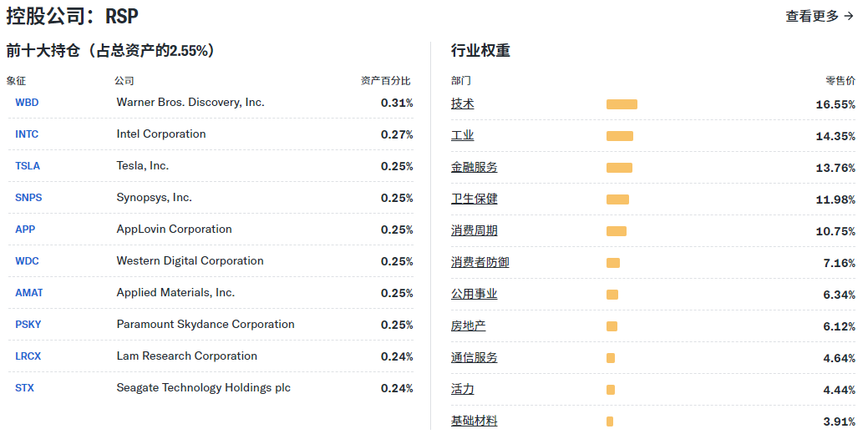Open the LRCX ticker link
The height and width of the screenshot is (434, 868).
point(28,356)
